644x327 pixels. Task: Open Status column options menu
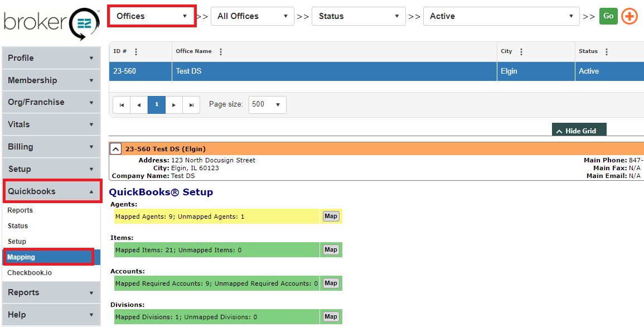[607, 52]
